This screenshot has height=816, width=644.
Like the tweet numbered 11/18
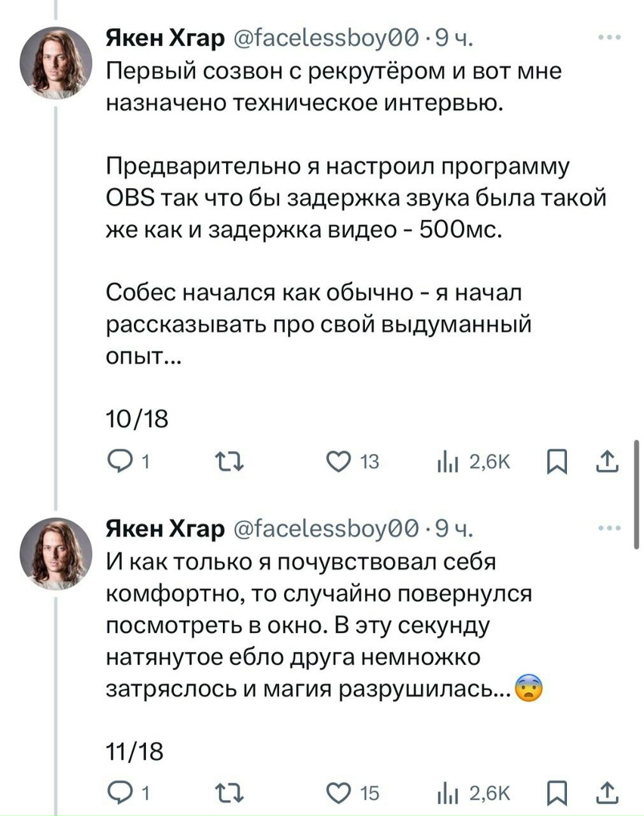click(339, 793)
